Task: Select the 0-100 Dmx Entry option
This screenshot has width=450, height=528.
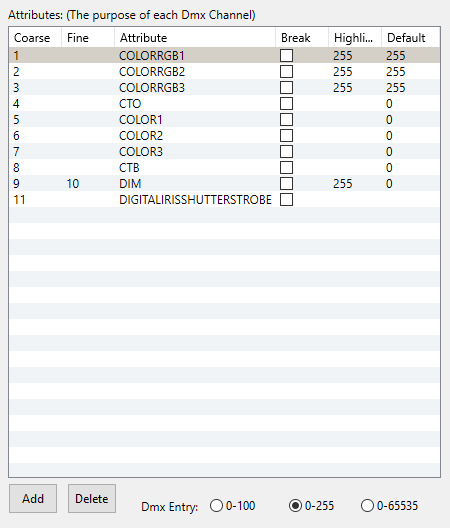Action: [x=232, y=506]
